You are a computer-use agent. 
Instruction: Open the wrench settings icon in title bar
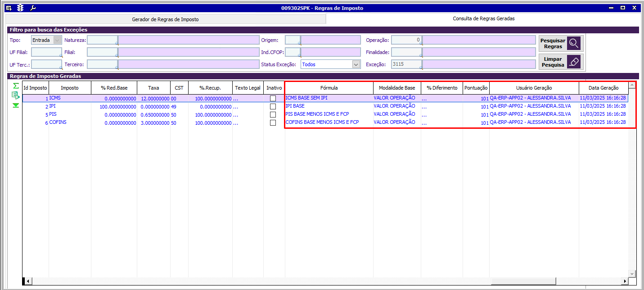32,8
